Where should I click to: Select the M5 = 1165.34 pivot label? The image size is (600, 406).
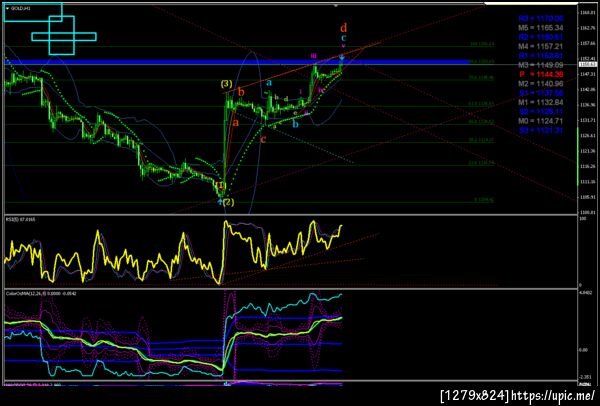pyautogui.click(x=542, y=28)
